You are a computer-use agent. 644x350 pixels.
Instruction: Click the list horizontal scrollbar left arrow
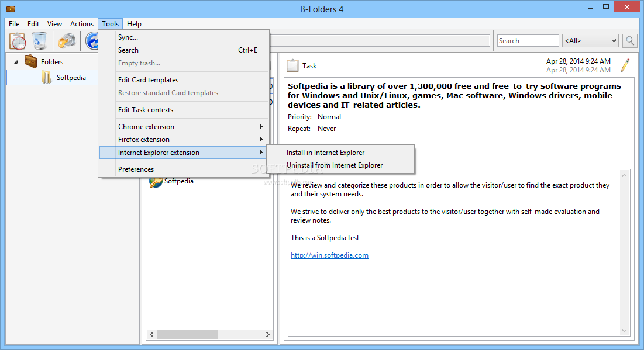[151, 334]
